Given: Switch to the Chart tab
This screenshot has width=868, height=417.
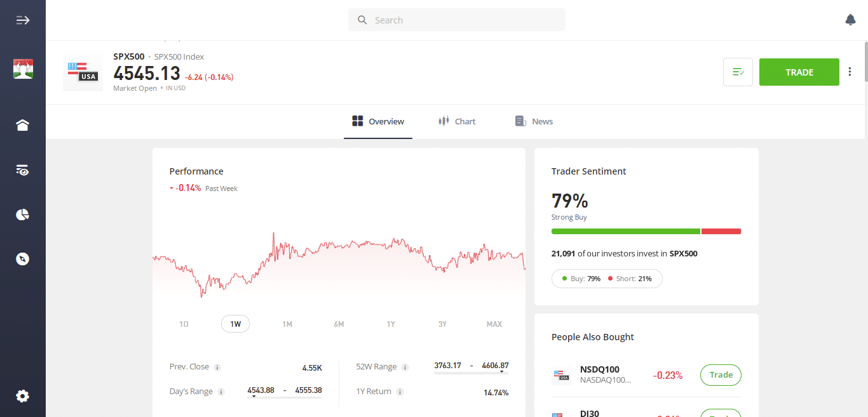Looking at the screenshot, I should point(457,121).
